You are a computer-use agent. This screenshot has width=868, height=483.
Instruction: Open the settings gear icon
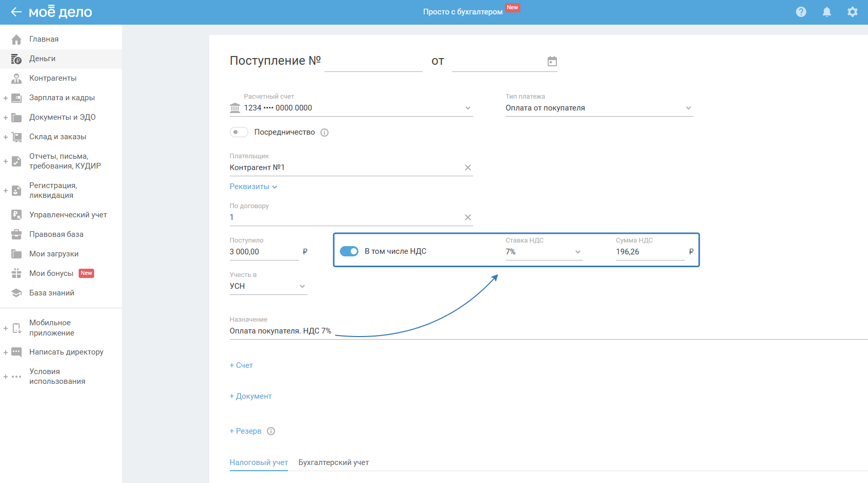[852, 12]
